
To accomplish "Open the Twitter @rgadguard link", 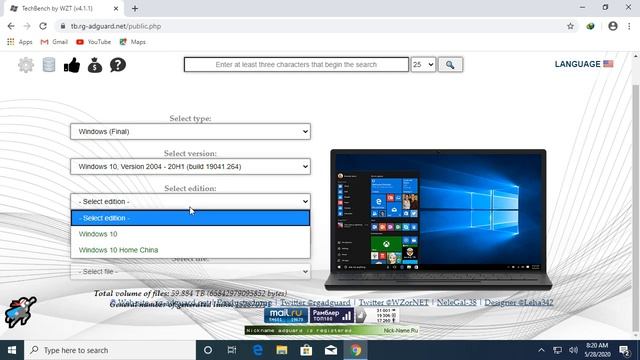I will [315, 302].
